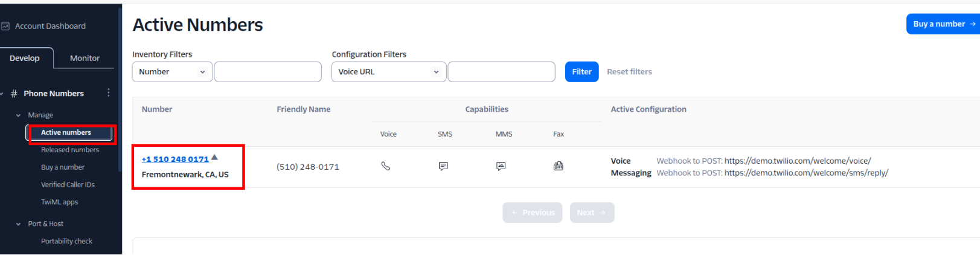This screenshot has height=255, width=980.
Task: Click the inventory filter text field
Action: 267,72
